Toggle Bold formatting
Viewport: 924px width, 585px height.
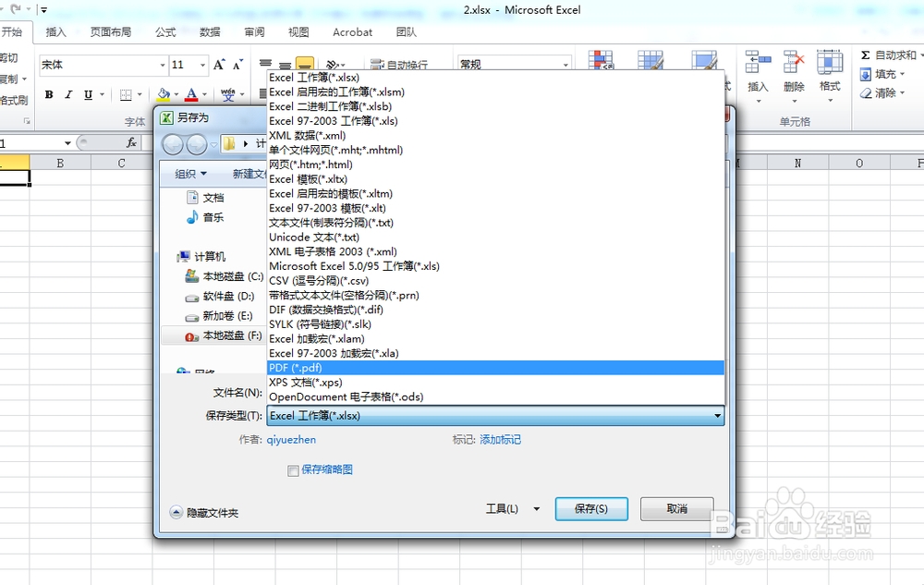[x=48, y=95]
